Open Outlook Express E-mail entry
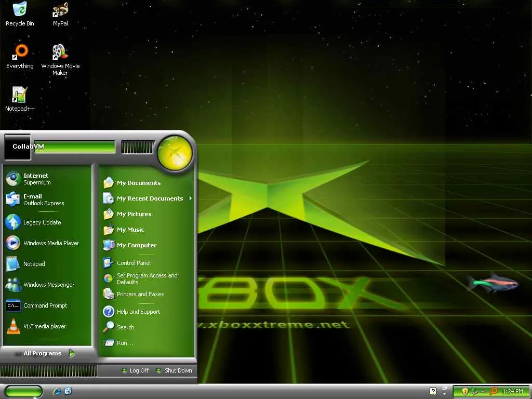The height and width of the screenshot is (399, 532). click(x=47, y=199)
